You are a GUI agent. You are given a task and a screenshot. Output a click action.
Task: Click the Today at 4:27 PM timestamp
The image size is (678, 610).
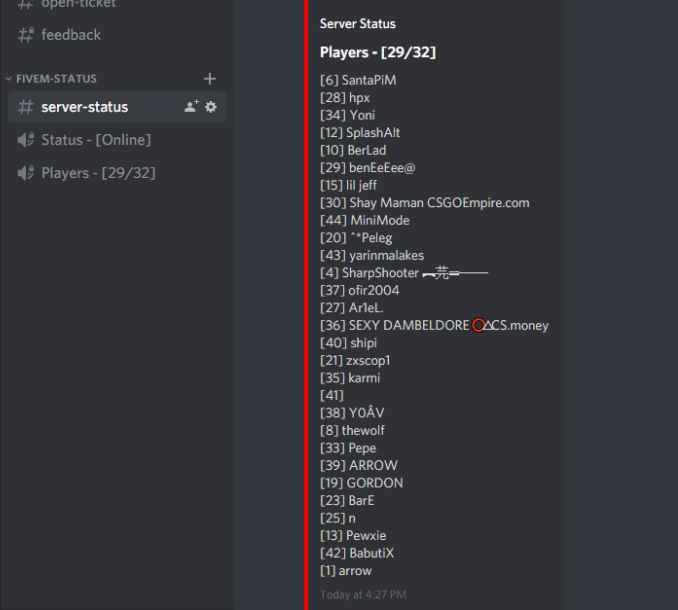pyautogui.click(x=363, y=594)
